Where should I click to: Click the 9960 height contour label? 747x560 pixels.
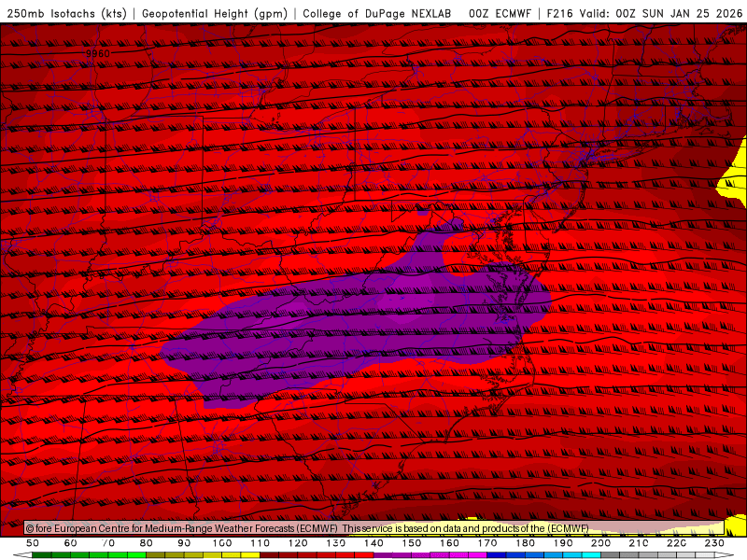(98, 53)
